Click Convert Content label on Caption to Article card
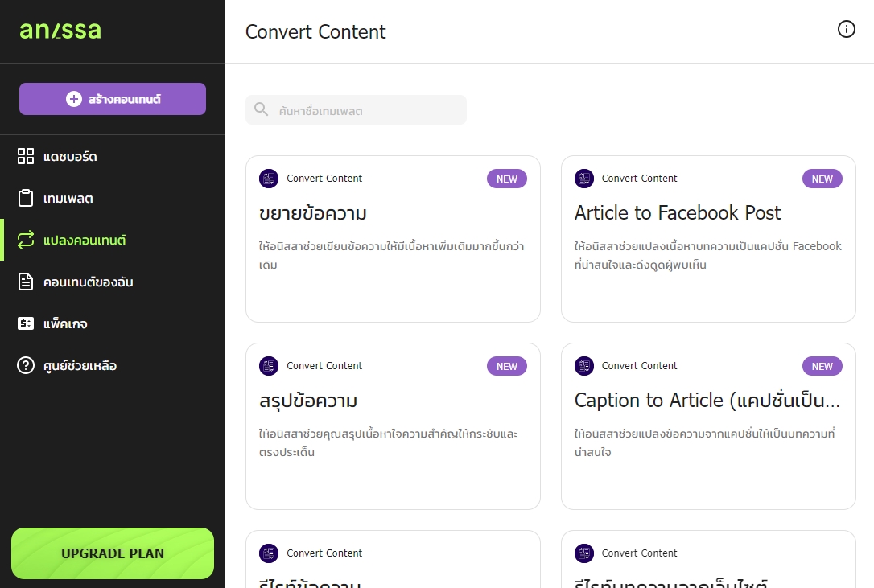 click(639, 366)
